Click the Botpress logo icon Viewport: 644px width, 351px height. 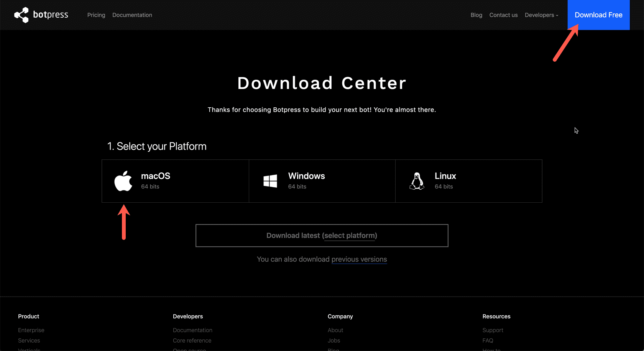(21, 15)
